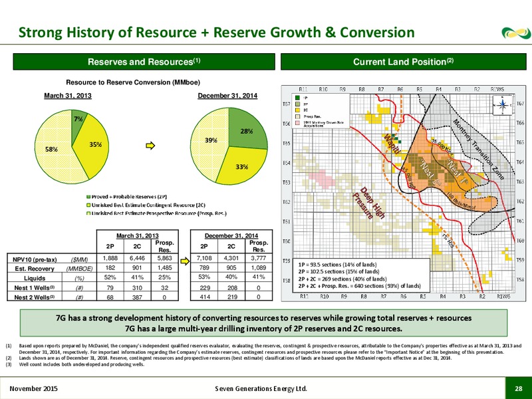Viewport: 532px width, 399px height.
Task: Click the 'March 31, 2013' label above the pie
Action: [68, 96]
